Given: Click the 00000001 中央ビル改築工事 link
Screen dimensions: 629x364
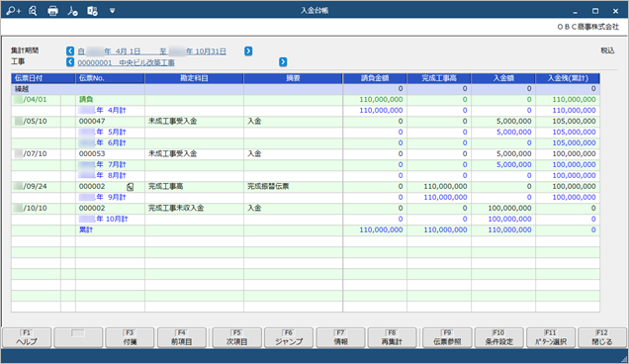Looking at the screenshot, I should click(126, 62).
